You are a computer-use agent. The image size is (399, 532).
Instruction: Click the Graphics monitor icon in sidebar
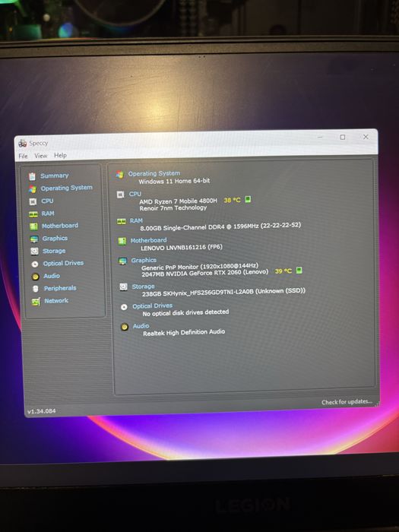point(34,239)
